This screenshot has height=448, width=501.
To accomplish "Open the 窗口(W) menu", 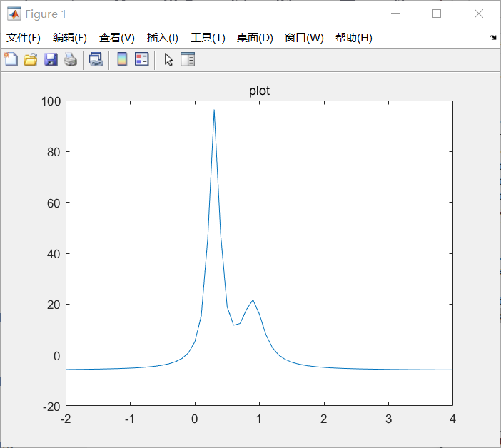I will (x=304, y=38).
